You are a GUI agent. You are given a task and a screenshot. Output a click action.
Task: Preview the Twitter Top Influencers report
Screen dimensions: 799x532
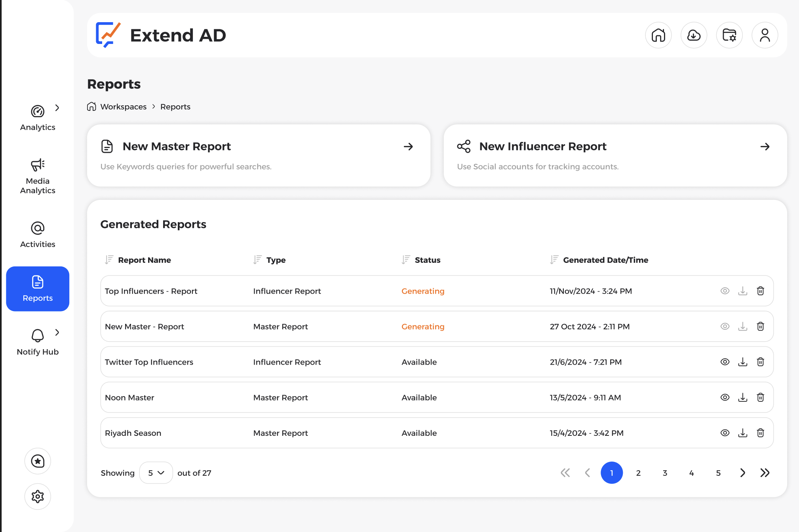tap(725, 361)
